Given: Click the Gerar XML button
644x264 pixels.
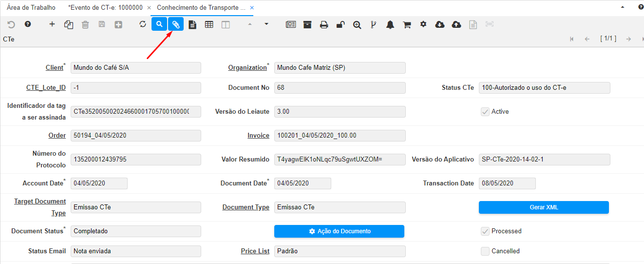Looking at the screenshot, I should pyautogui.click(x=544, y=207).
